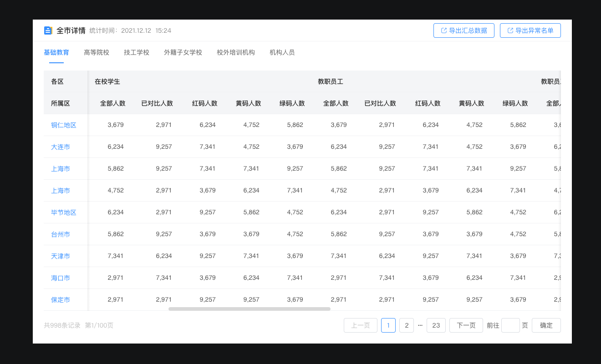Select the 外籍子女学校 tab

[183, 52]
